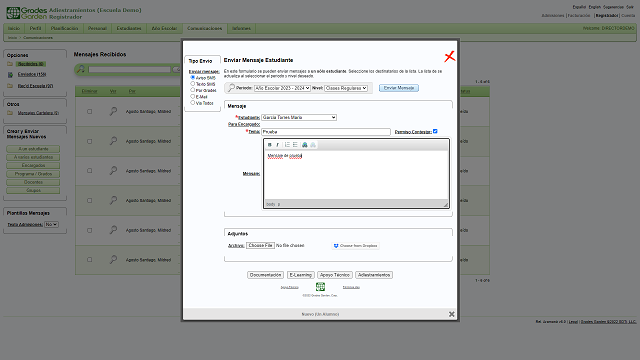Open the Perfil menu
The image size is (640, 360).
[x=35, y=28]
